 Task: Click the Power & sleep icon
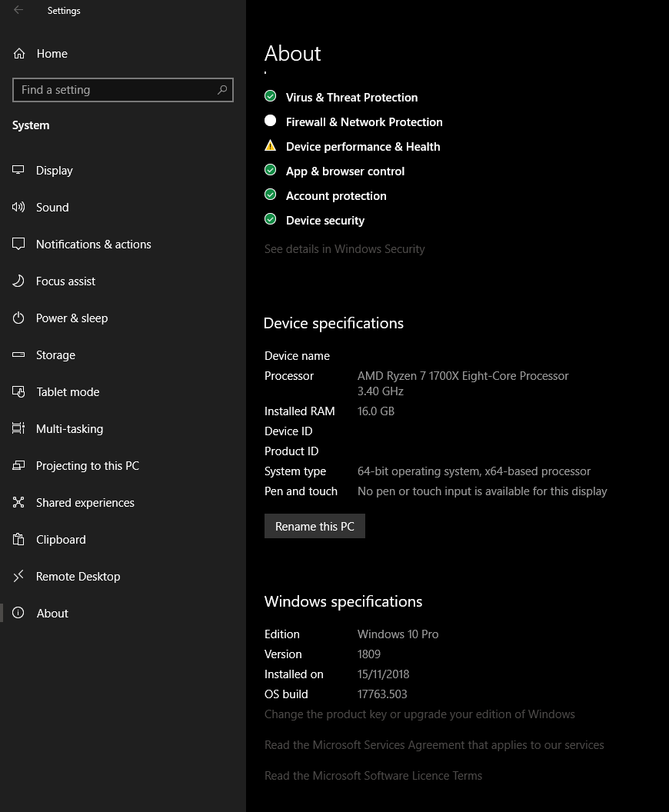click(18, 318)
